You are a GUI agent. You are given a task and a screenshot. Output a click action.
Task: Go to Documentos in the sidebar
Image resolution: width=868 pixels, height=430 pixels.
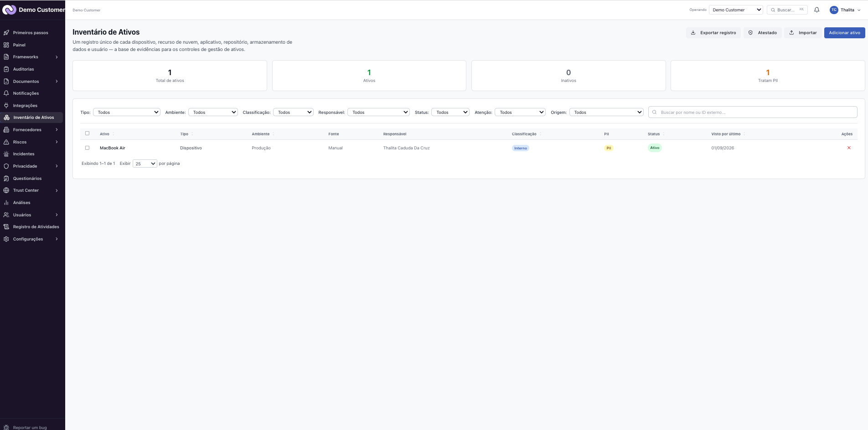(32, 81)
